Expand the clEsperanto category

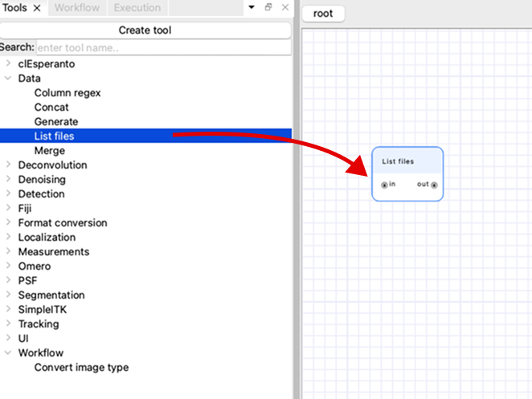pos(8,63)
